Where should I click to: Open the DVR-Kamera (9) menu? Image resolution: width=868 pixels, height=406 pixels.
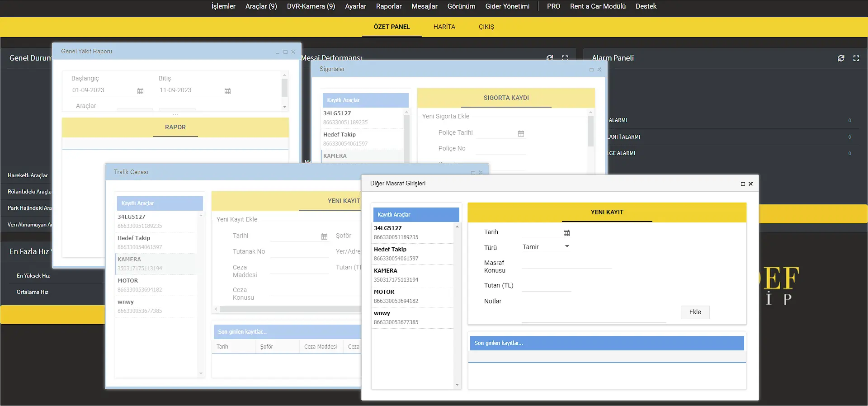point(311,6)
